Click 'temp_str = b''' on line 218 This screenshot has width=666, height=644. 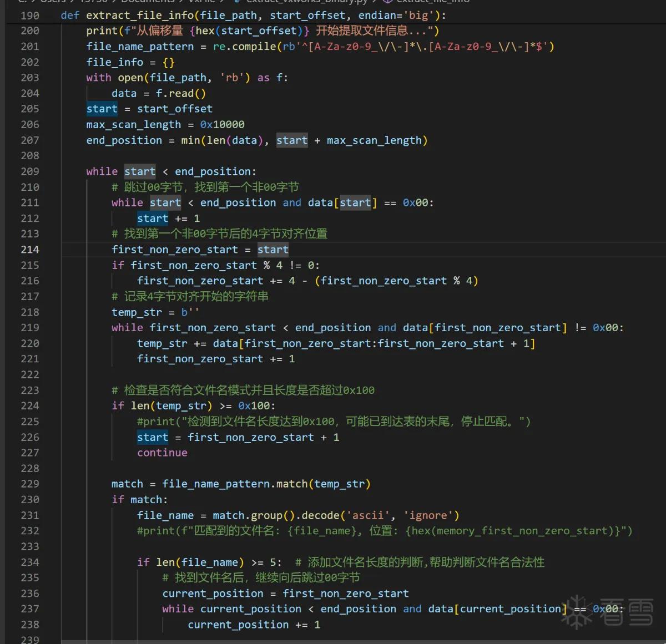[155, 312]
